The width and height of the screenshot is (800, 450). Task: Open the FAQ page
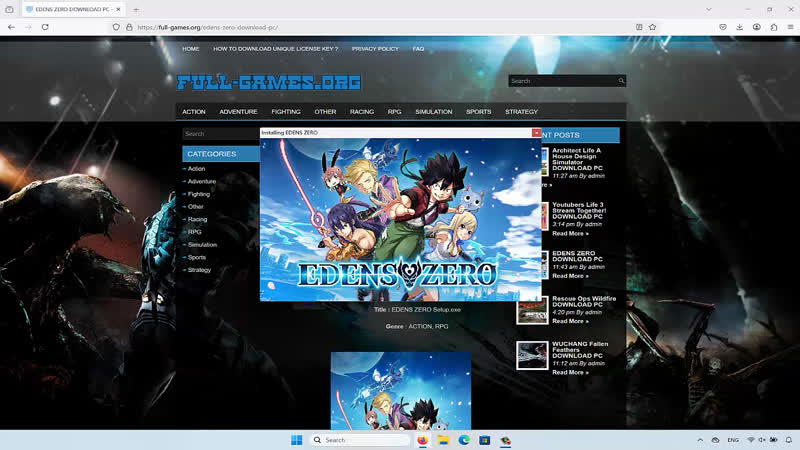418,49
